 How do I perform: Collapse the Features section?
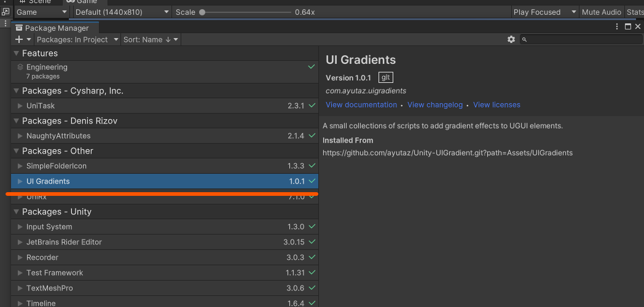click(17, 53)
